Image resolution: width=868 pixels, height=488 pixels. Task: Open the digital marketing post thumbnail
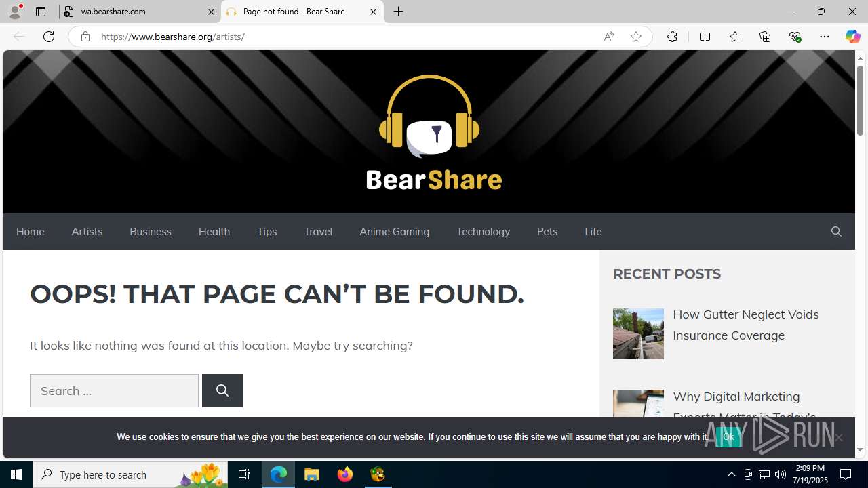tap(638, 405)
